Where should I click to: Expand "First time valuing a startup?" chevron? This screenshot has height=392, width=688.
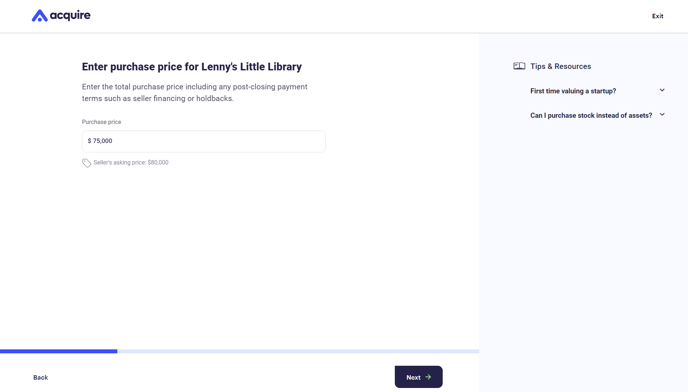(x=662, y=90)
